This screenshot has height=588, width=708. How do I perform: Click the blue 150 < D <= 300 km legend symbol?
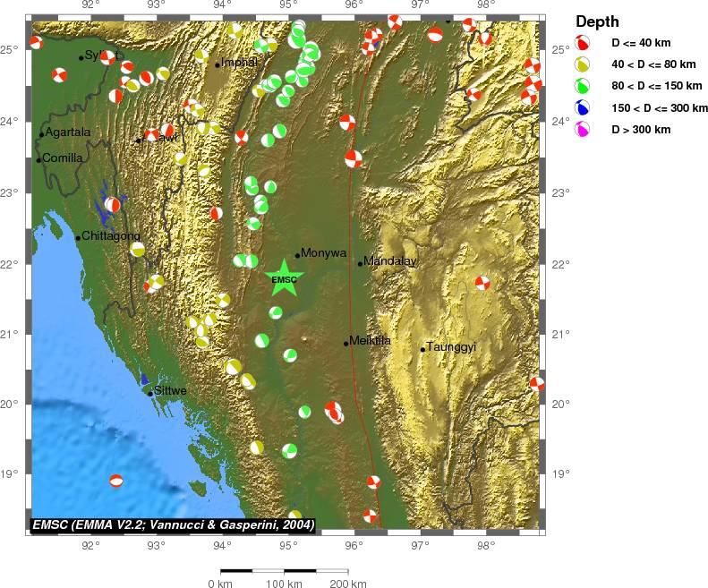582,108
